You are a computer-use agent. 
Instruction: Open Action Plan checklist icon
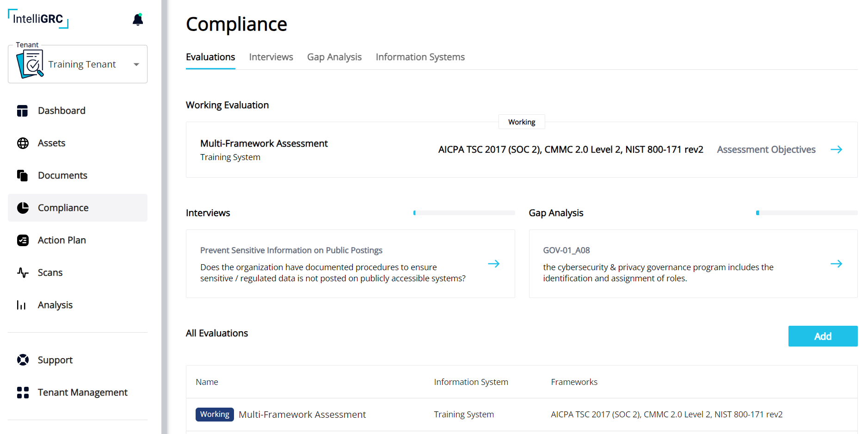coord(23,241)
